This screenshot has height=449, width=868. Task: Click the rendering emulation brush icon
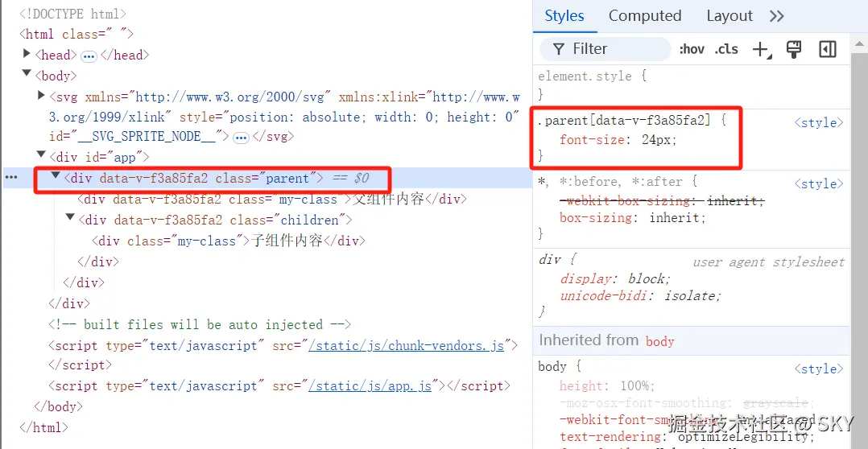point(794,49)
